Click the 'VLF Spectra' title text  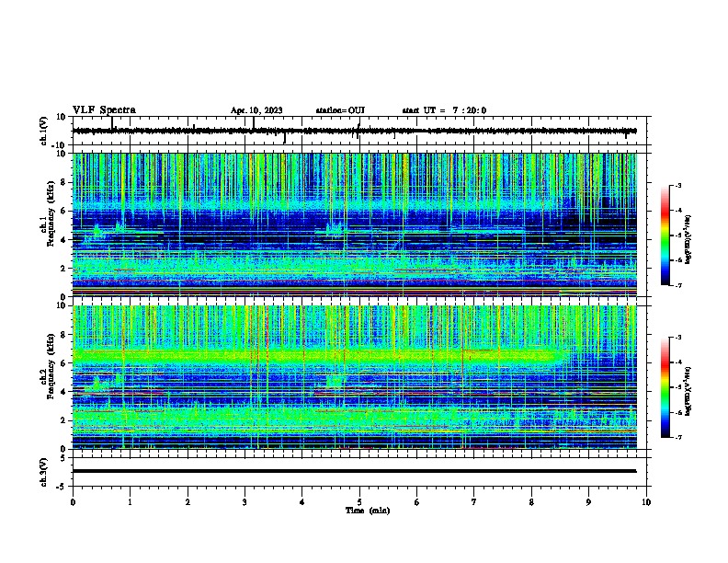pos(104,110)
